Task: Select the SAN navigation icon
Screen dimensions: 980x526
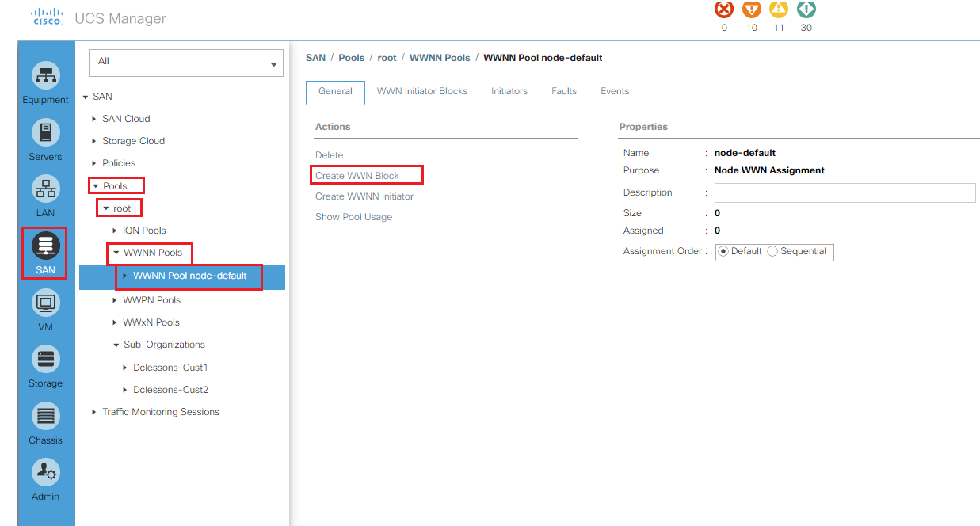Action: [x=45, y=246]
